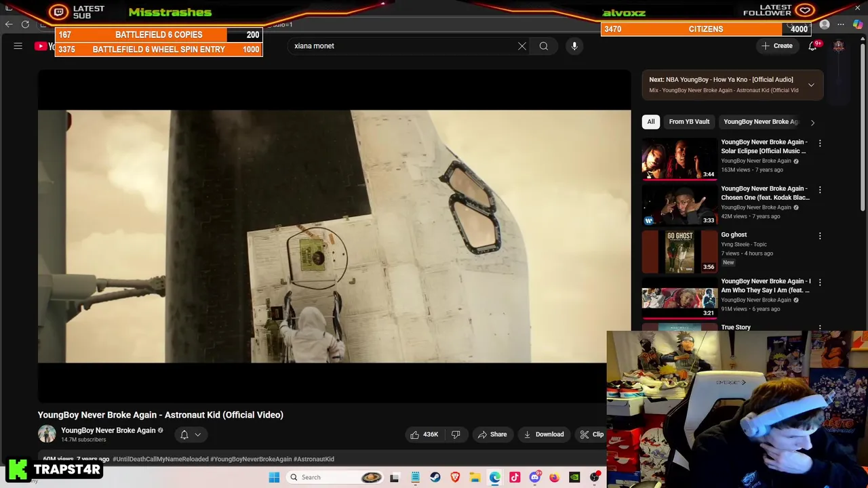Click the Share button
Viewport: 868px width, 488px height.
pyautogui.click(x=492, y=434)
